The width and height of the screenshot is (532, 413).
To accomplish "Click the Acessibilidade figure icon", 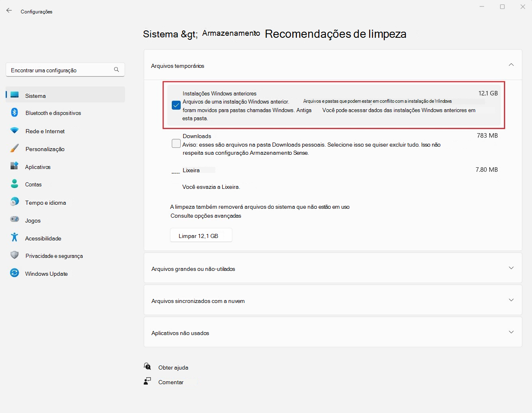I will tap(15, 237).
